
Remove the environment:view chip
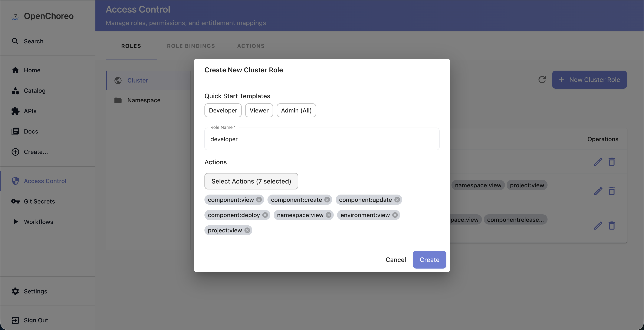pos(395,215)
